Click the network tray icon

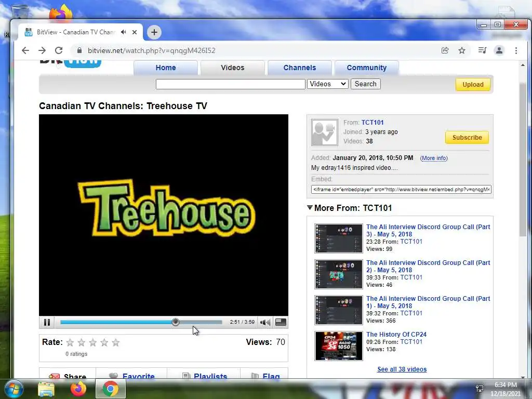point(480,389)
